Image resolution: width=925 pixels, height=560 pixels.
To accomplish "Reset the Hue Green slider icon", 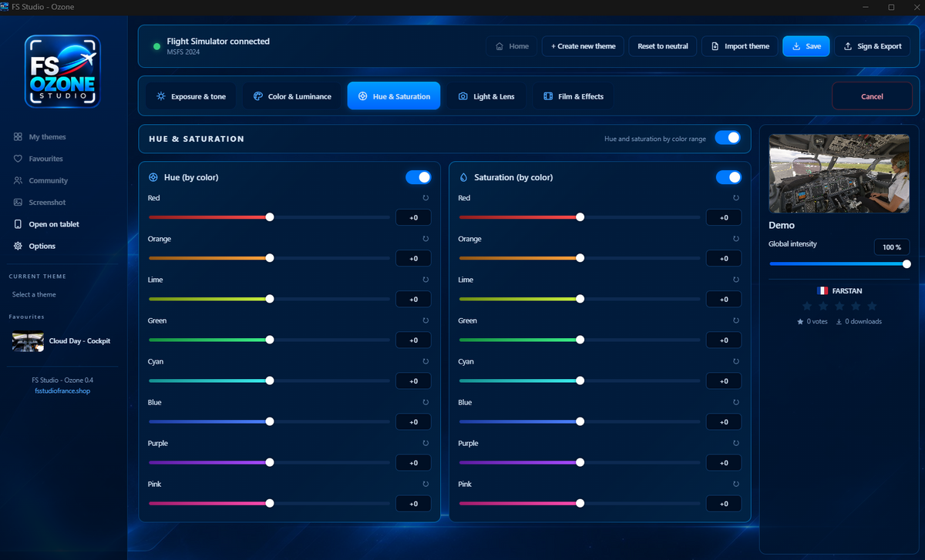I will click(425, 320).
